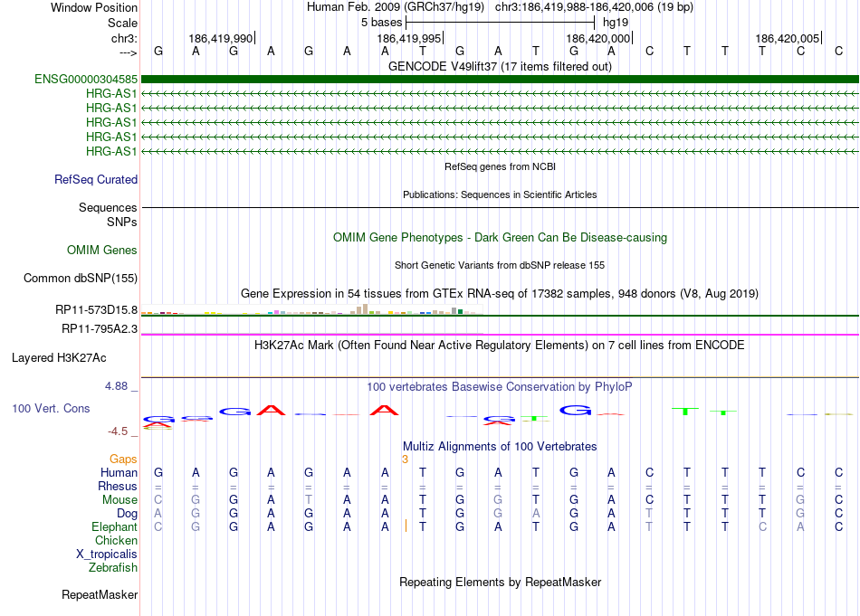Screen dimensions: 860x616
Task: Click the SNPs track label
Action: [x=122, y=222]
